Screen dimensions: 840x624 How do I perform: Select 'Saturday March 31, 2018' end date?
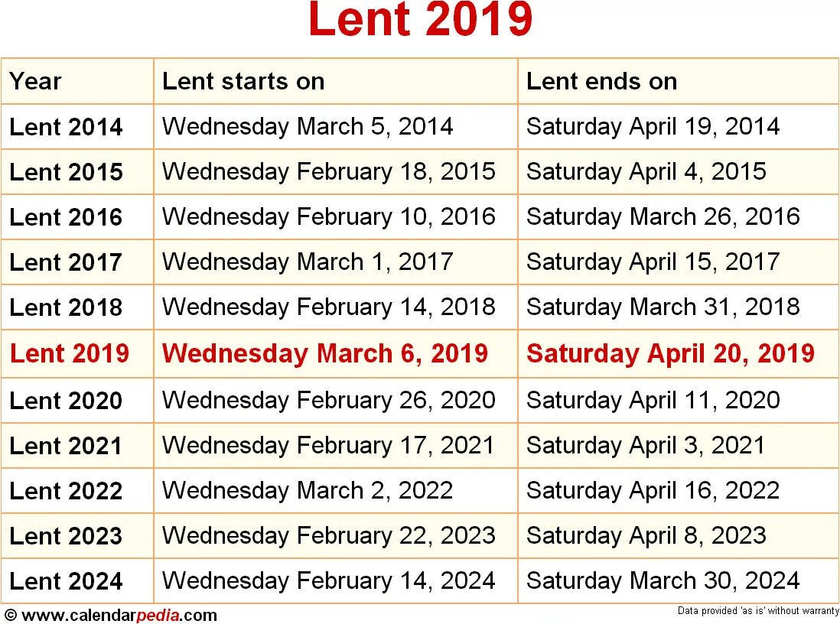[x=663, y=307]
